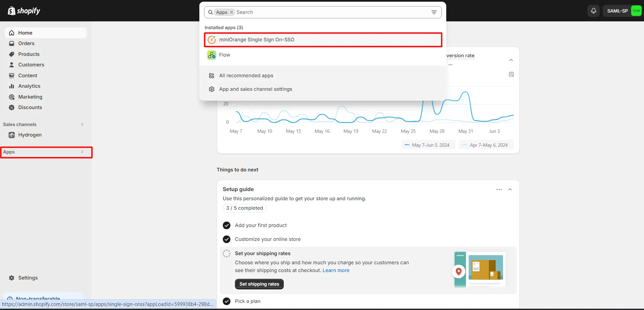Remove the Apps filter chip from search

231,12
